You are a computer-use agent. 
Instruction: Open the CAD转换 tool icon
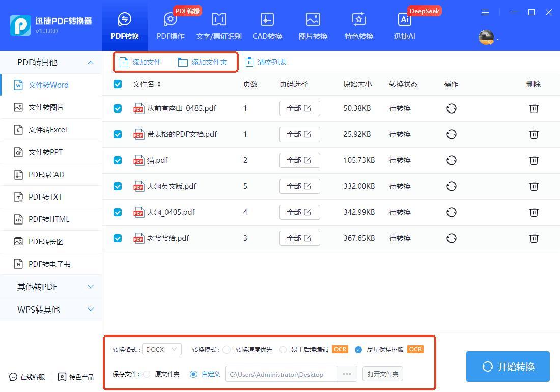click(x=267, y=20)
